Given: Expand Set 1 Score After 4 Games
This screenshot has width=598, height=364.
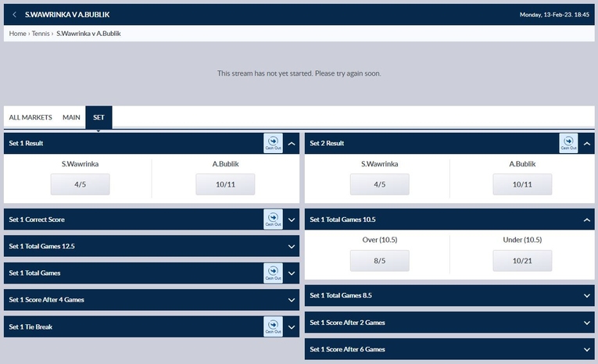Looking at the screenshot, I should (292, 300).
